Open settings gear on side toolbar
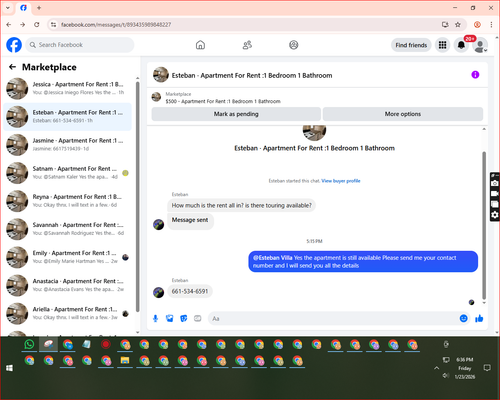This screenshot has height=400, width=500. tap(495, 215)
